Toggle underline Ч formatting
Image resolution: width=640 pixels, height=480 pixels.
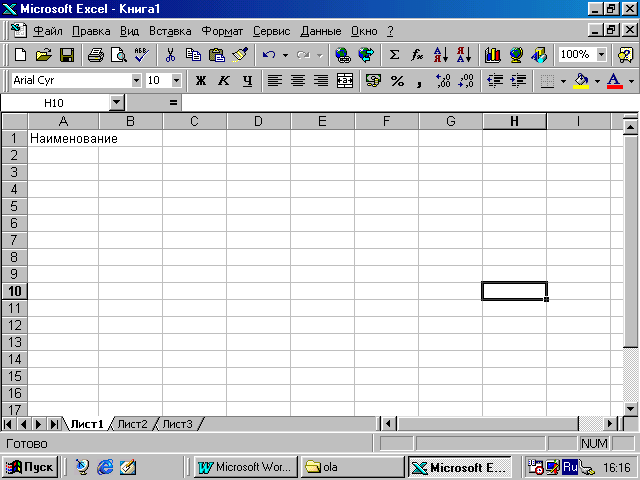[x=247, y=80]
